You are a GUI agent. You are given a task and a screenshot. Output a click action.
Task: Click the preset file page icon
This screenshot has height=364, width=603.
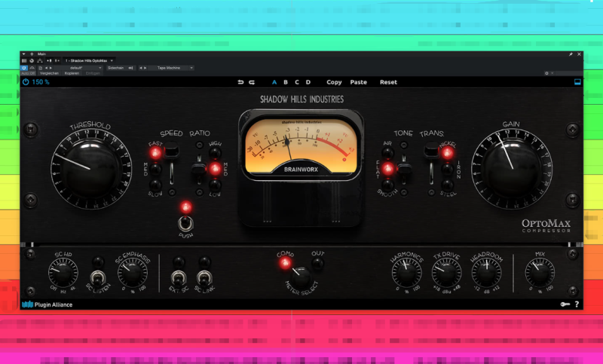(41, 68)
